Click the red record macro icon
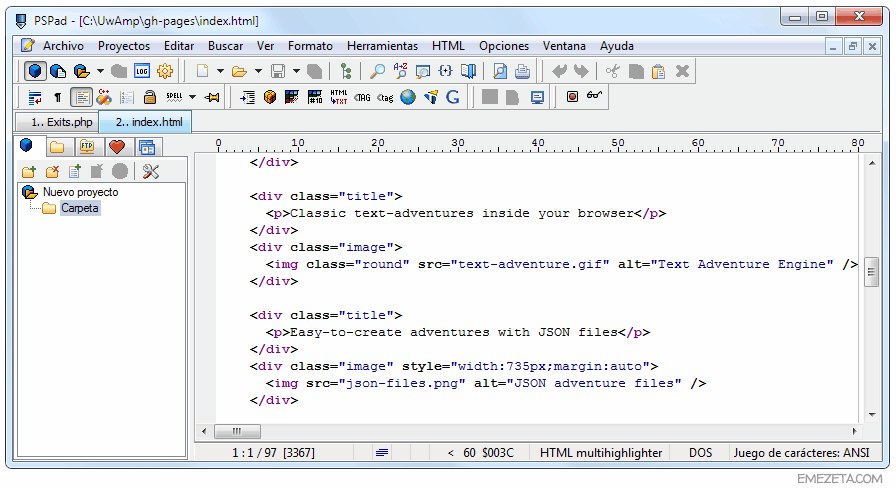Screen dimensions: 896x489 (x=572, y=97)
